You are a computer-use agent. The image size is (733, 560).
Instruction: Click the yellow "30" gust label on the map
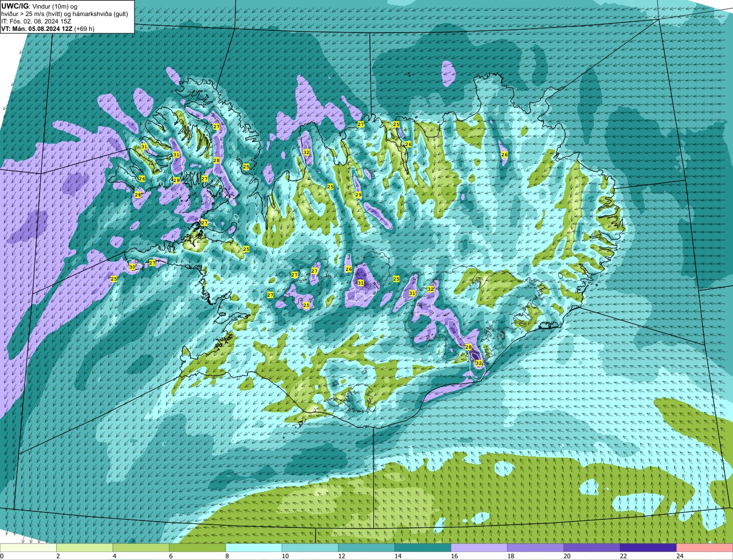(x=132, y=267)
